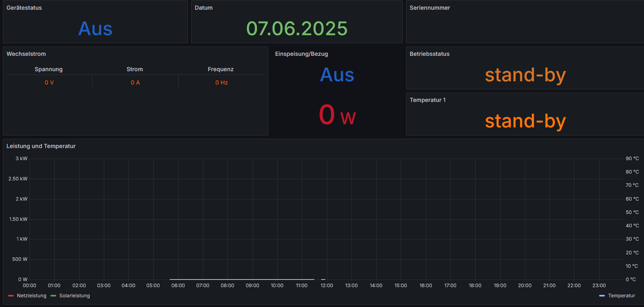Click the Temperatur 1 panel title
The image size is (644, 307).
(427, 100)
